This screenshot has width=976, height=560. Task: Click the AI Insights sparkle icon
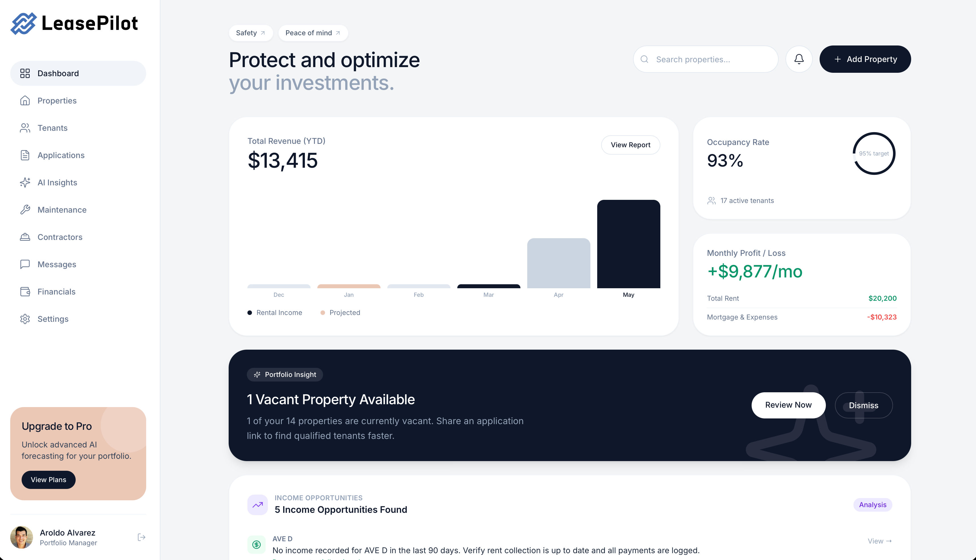click(25, 183)
